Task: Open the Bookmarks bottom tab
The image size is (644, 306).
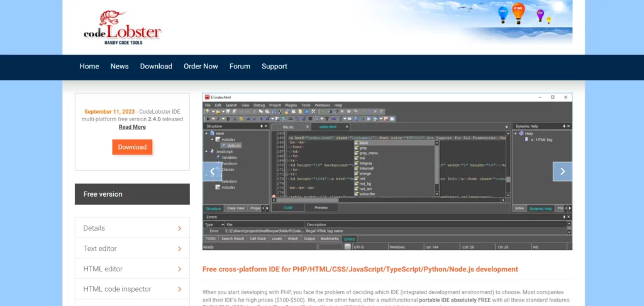Action: coord(330,238)
